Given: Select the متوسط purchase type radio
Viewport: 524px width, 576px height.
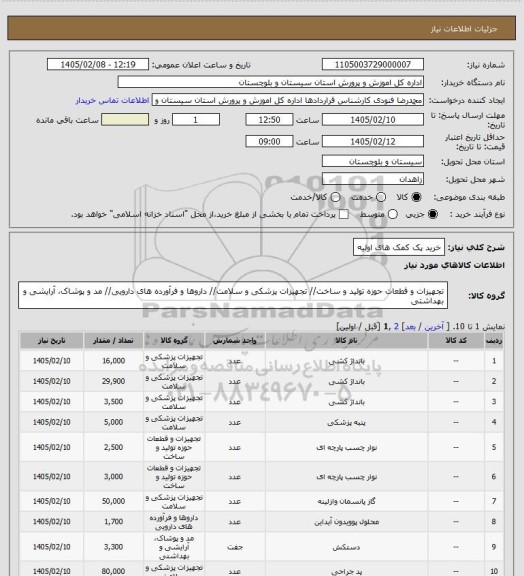Looking at the screenshot, I should [x=393, y=214].
